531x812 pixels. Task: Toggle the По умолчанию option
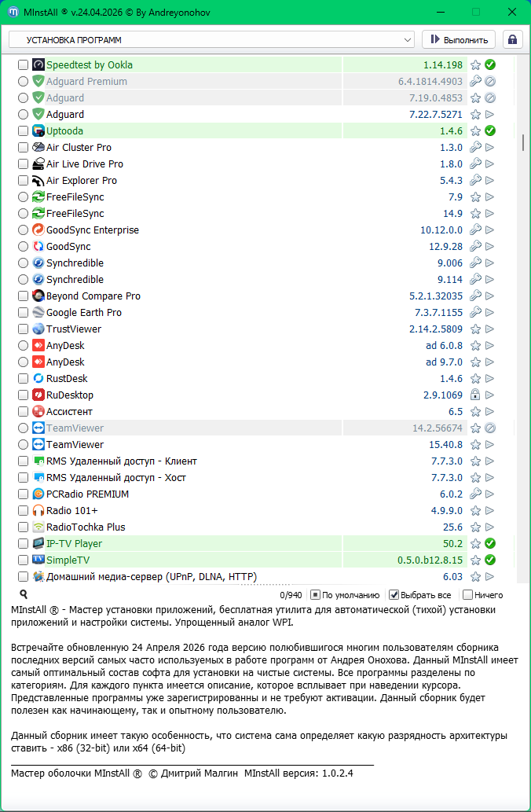pyautogui.click(x=315, y=595)
